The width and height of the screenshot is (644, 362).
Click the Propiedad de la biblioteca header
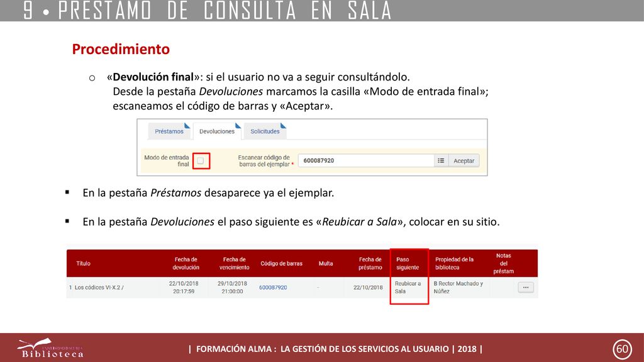(454, 263)
